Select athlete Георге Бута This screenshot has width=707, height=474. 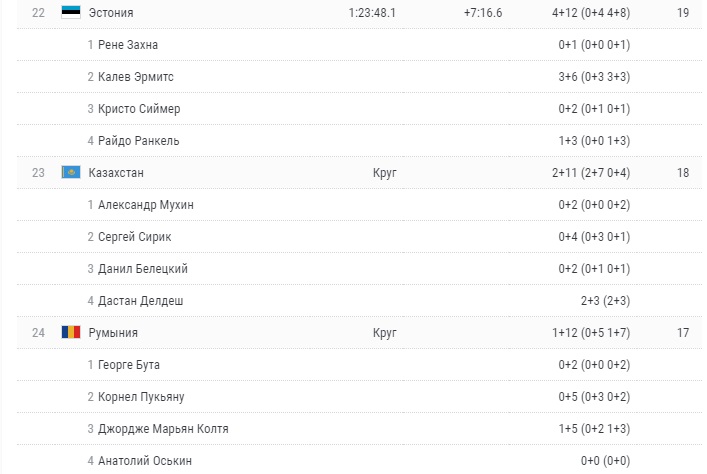click(x=129, y=365)
